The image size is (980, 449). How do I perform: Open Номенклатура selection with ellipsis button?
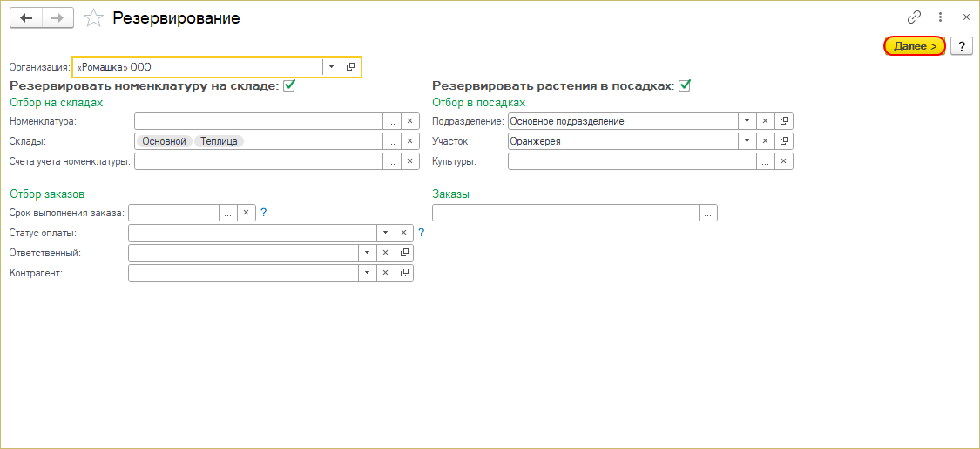click(391, 121)
